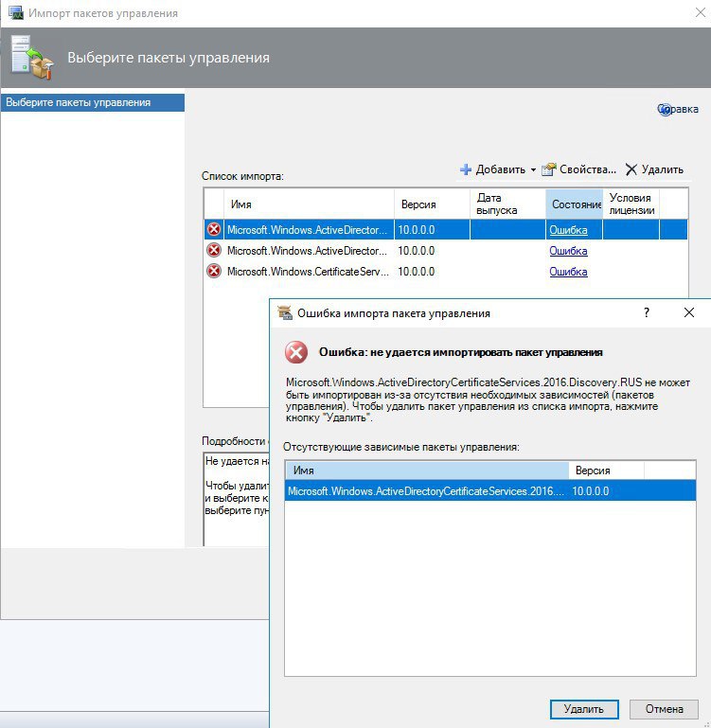Viewport: 711px width, 728px height.
Task: Click the Состояние column header
Action: (574, 204)
